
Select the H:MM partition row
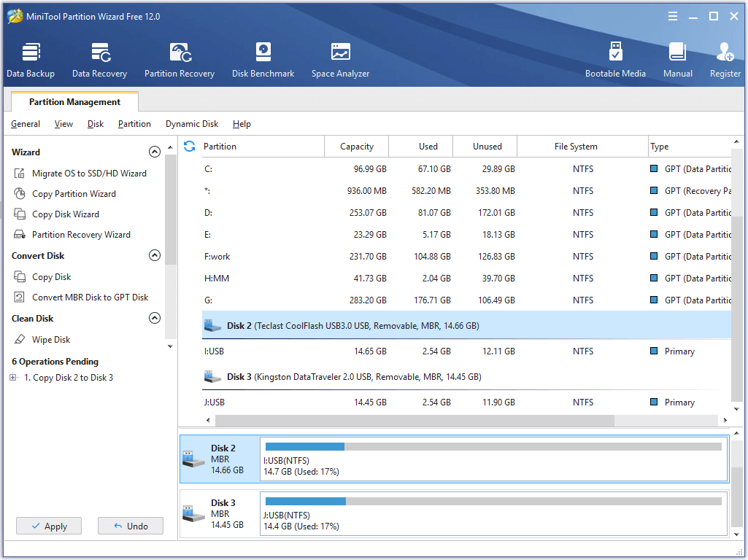pyautogui.click(x=466, y=279)
